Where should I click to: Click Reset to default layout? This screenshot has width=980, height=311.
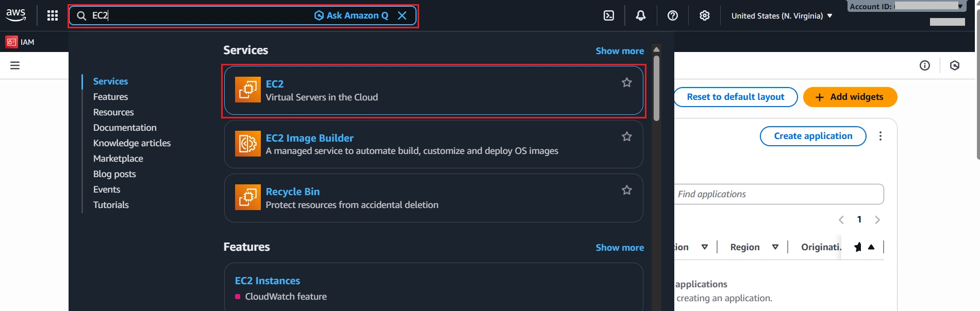coord(736,97)
